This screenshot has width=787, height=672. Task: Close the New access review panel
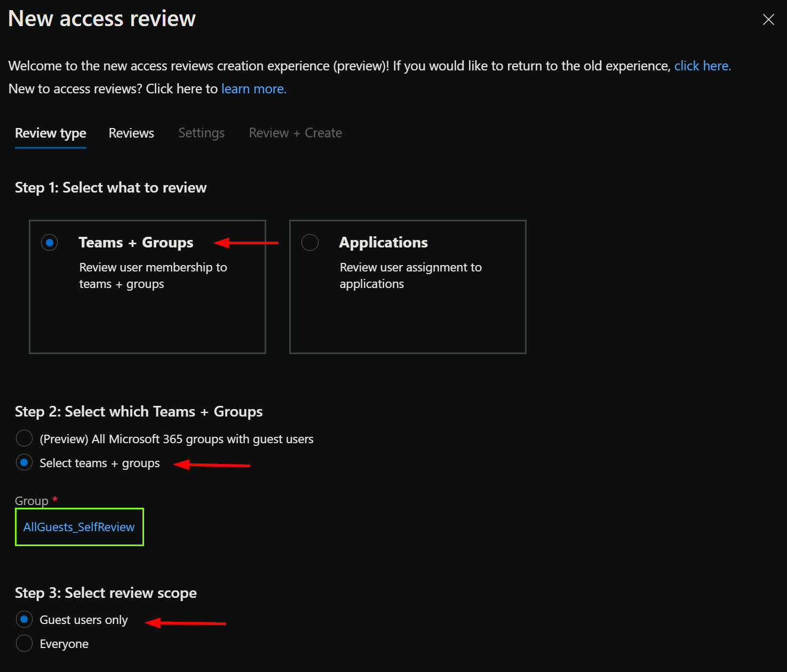coord(768,20)
